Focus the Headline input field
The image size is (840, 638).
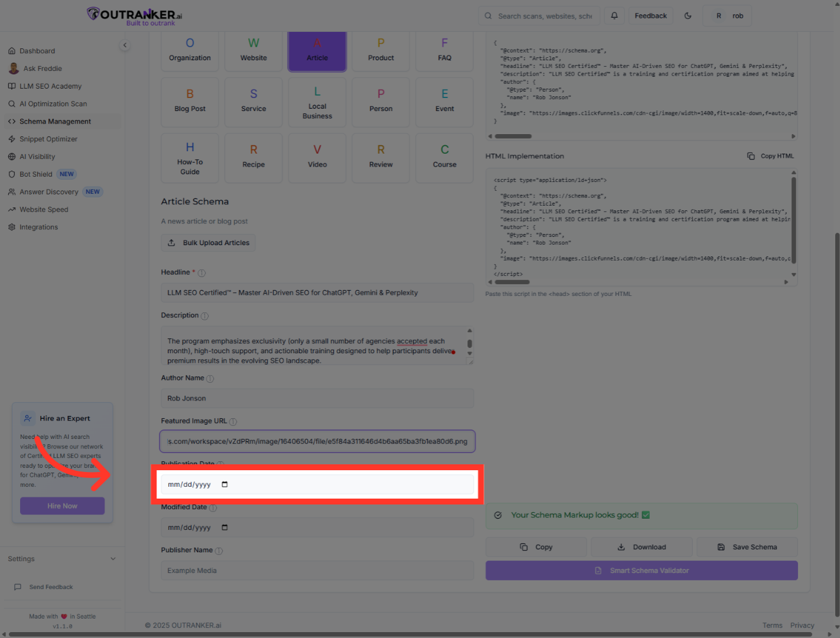click(317, 292)
